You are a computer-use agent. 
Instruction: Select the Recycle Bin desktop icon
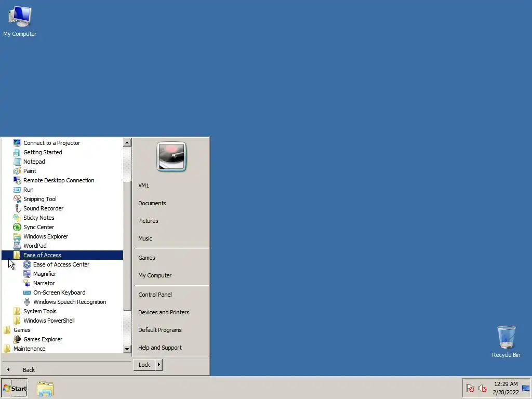pos(506,342)
